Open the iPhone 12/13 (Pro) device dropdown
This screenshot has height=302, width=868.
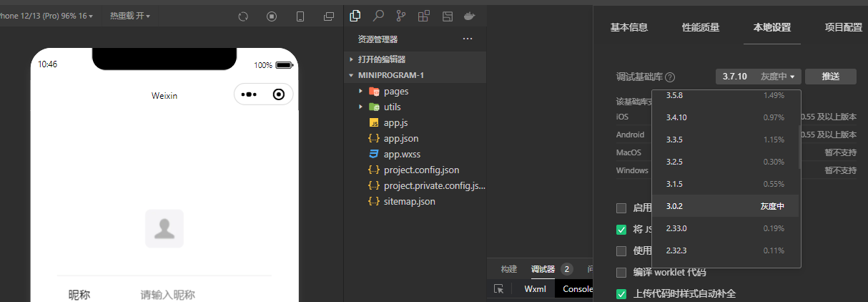coord(46,16)
